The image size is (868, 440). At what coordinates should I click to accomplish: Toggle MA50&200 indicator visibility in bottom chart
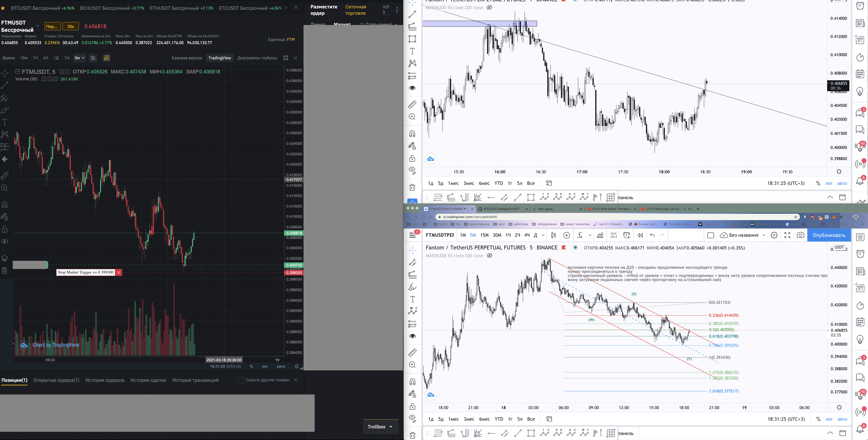coord(490,256)
